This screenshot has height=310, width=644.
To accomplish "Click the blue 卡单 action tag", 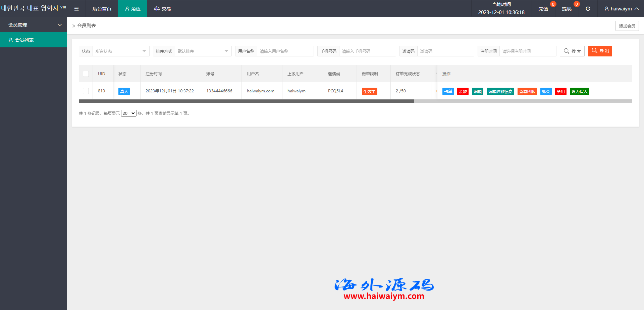I will coord(448,91).
